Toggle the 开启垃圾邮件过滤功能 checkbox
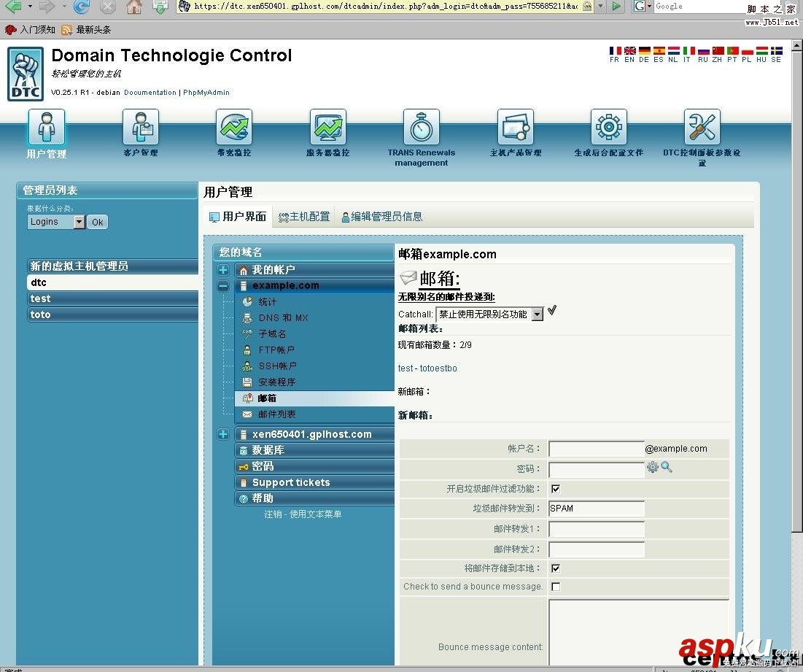This screenshot has width=803, height=672. (x=556, y=489)
